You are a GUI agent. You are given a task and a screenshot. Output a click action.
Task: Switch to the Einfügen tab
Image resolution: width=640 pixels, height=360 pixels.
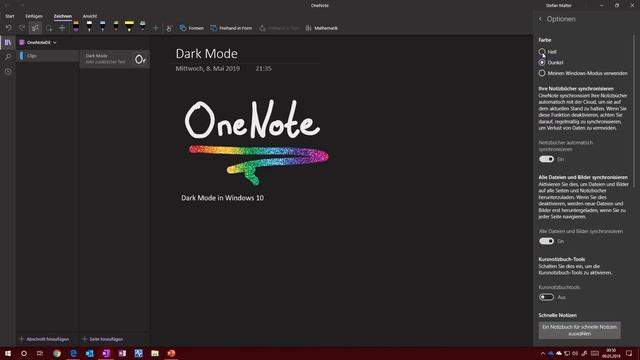point(34,16)
